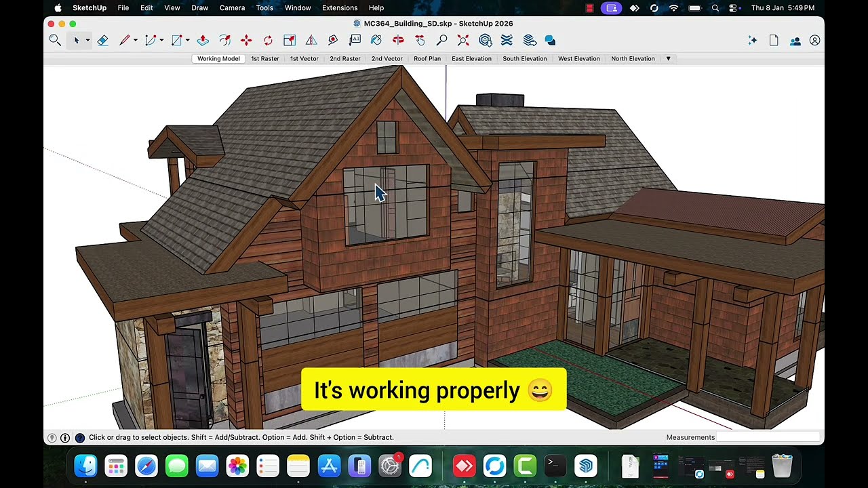This screenshot has height=488, width=868.
Task: Click the geolocation status icon
Action: pyautogui.click(x=52, y=438)
